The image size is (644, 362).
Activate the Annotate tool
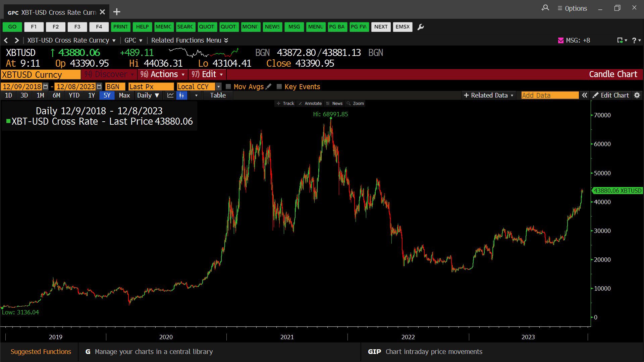tap(310, 103)
